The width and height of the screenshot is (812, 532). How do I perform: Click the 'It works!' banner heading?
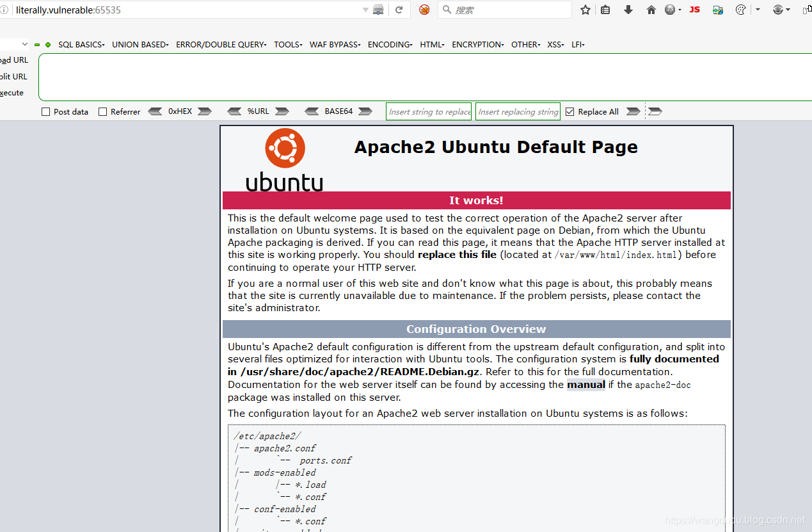tap(477, 200)
